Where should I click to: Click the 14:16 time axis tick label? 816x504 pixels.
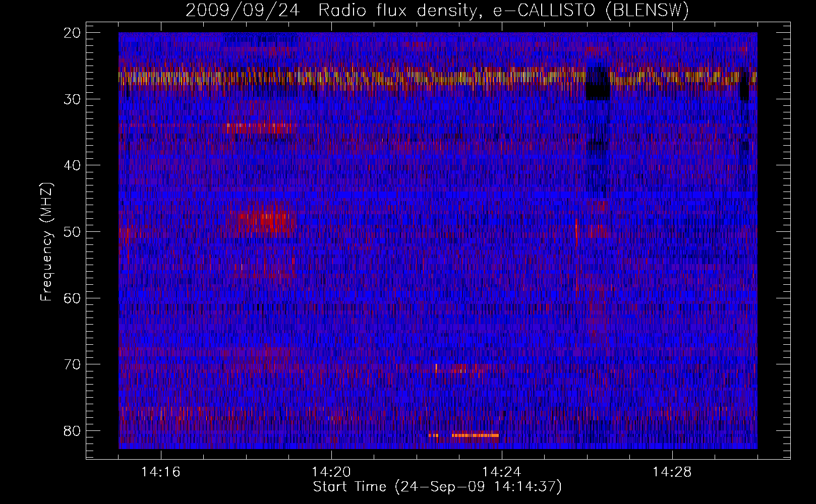tap(161, 472)
